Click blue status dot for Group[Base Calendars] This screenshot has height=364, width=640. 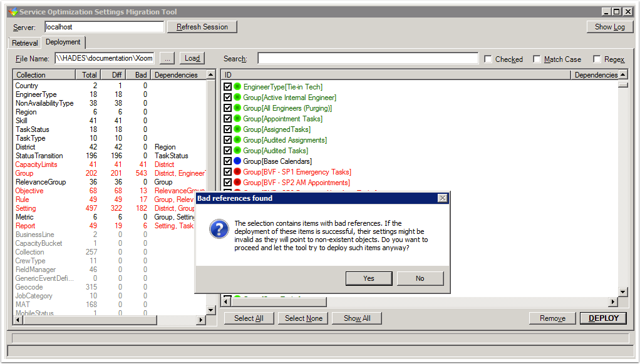click(237, 161)
